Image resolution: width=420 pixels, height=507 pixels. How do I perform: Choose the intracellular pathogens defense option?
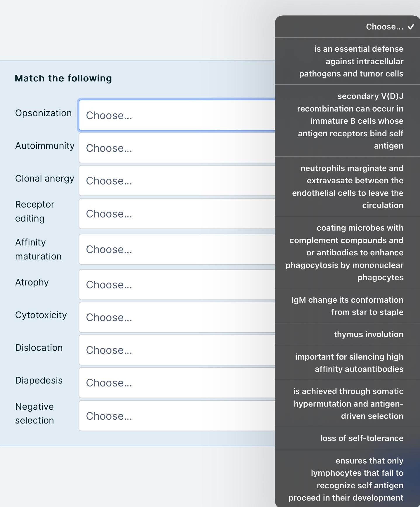pyautogui.click(x=348, y=61)
